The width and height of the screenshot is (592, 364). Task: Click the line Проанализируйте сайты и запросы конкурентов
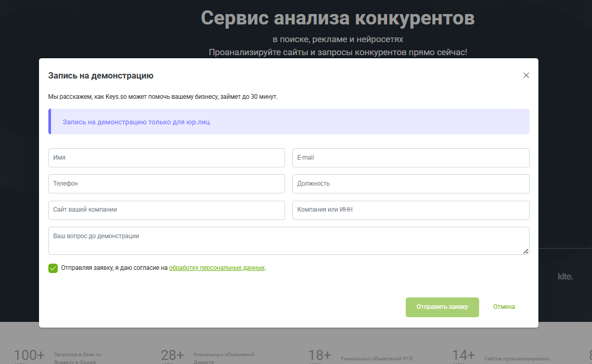pos(338,52)
